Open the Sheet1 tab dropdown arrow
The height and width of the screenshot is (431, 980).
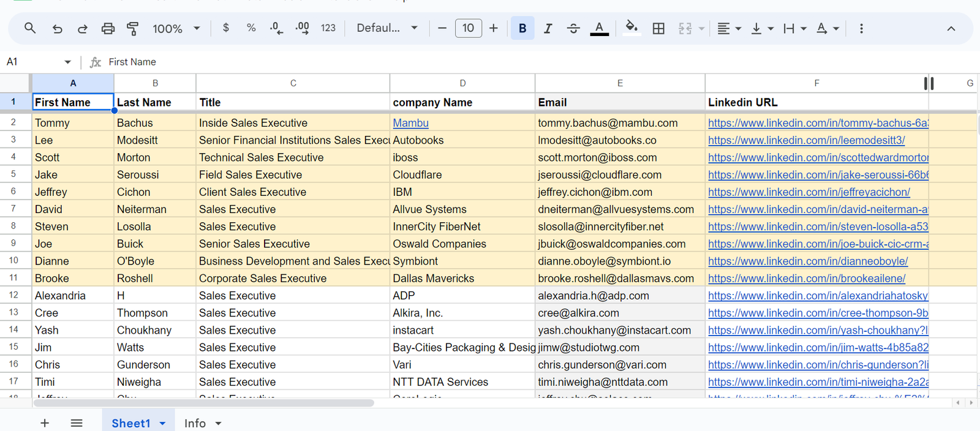[162, 424]
